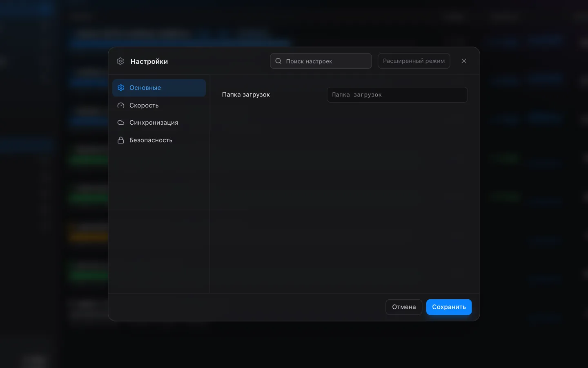Toggle the Расширенный режим button
Image resolution: width=588 pixels, height=368 pixels.
pos(414,61)
